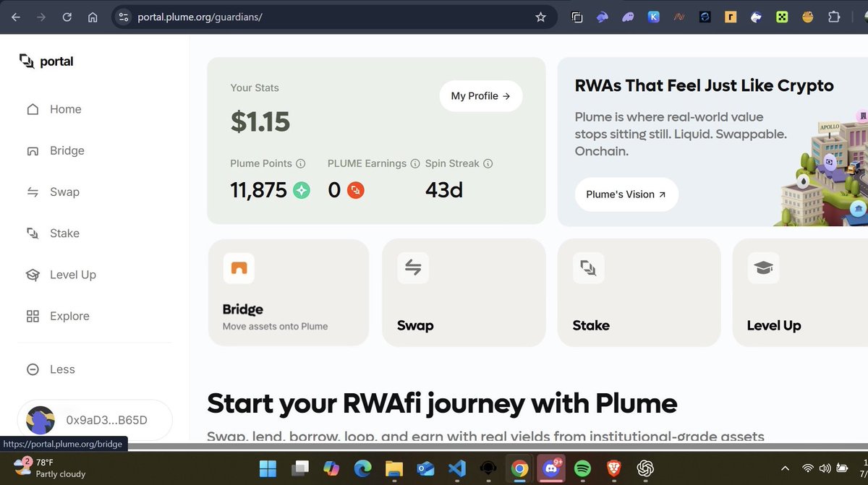Open the Bridge card
868x485 pixels.
click(289, 293)
